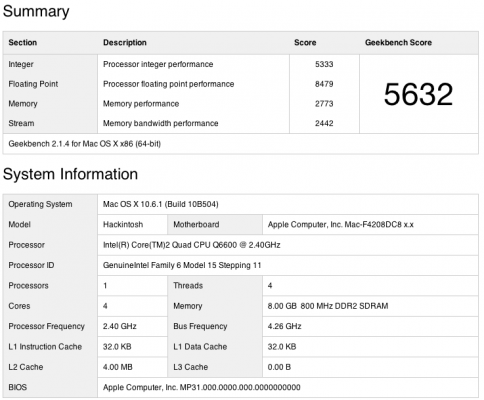484x400 pixels.
Task: Select the Score column header
Action: [x=305, y=43]
